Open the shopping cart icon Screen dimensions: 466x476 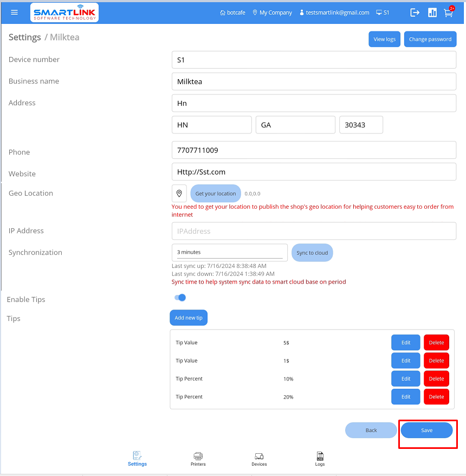pyautogui.click(x=448, y=12)
